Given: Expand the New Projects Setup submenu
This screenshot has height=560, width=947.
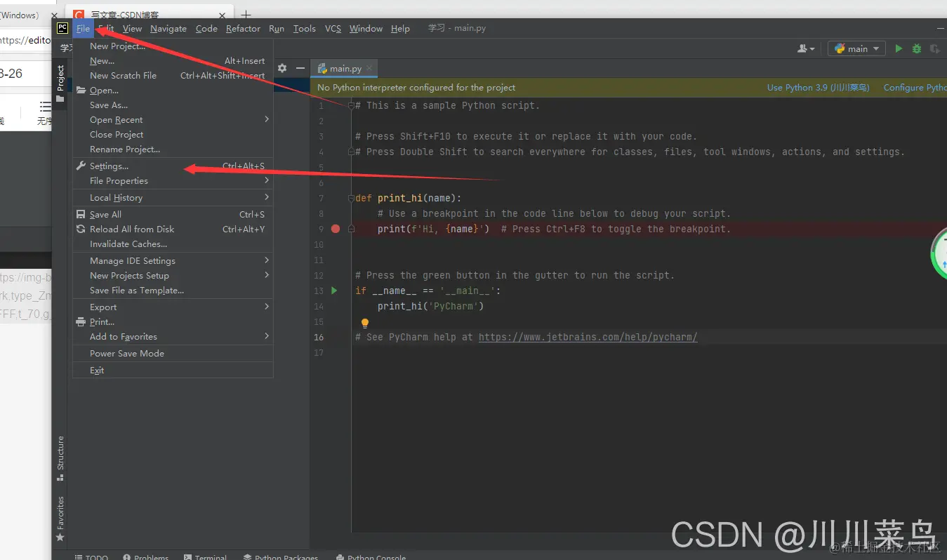Looking at the screenshot, I should (x=173, y=275).
